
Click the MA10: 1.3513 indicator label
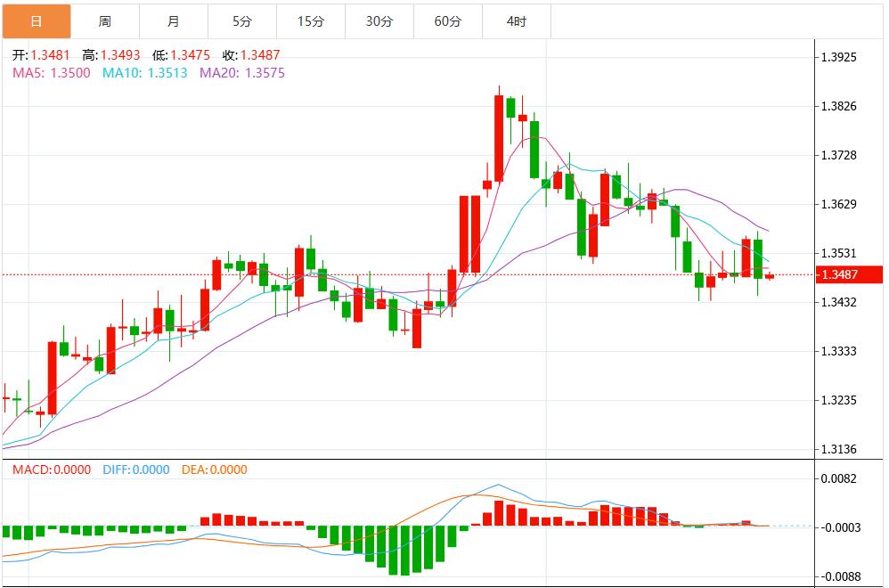tap(144, 73)
